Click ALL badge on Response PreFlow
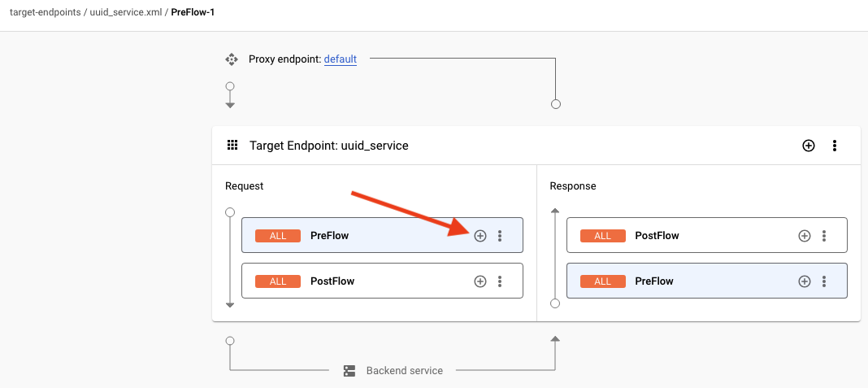This screenshot has height=388, width=868. [x=603, y=281]
